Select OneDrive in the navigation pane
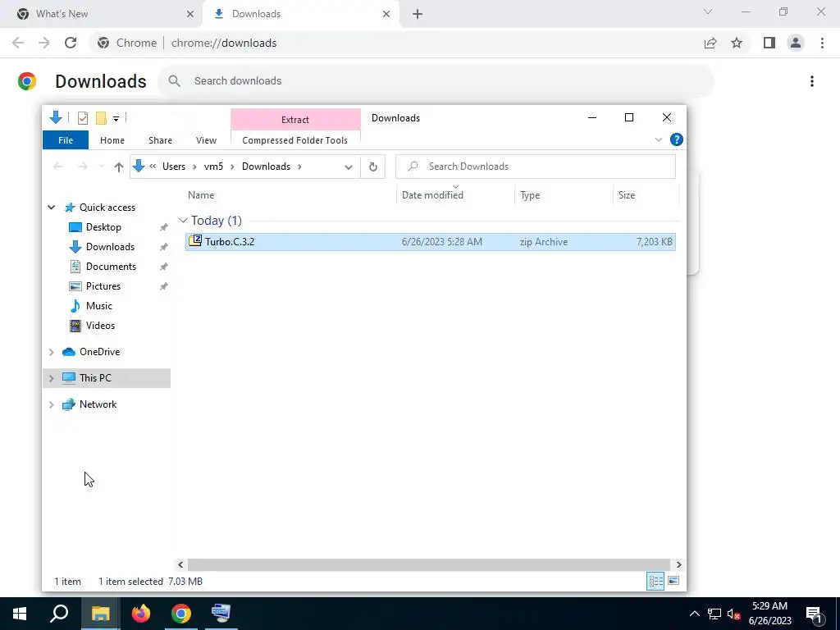The image size is (840, 630). [99, 352]
